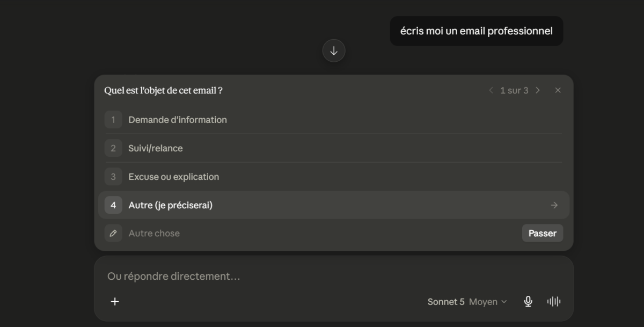Select option Autre (je préciserai)
The height and width of the screenshot is (327, 644).
[334, 205]
